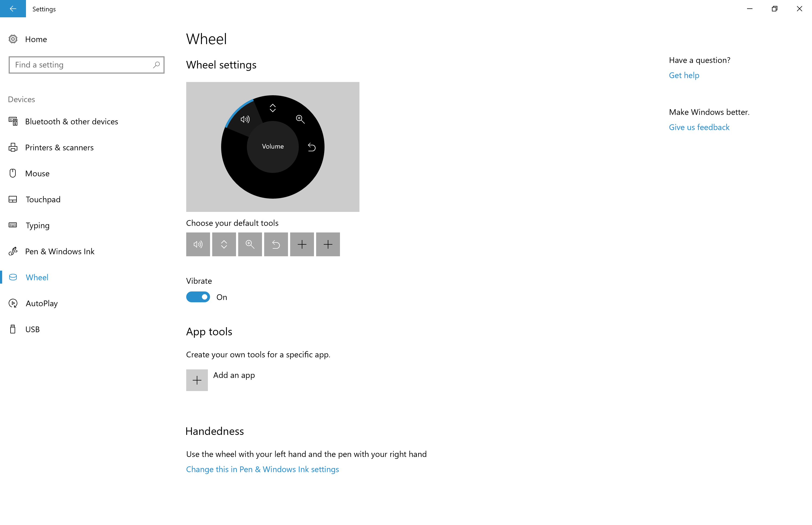Click the Find a setting search field
This screenshot has width=812, height=525.
click(x=86, y=64)
